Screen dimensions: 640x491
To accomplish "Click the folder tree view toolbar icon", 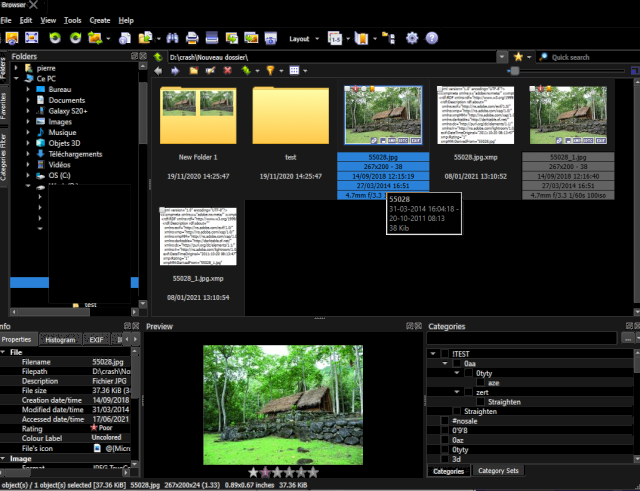I will tap(389, 38).
